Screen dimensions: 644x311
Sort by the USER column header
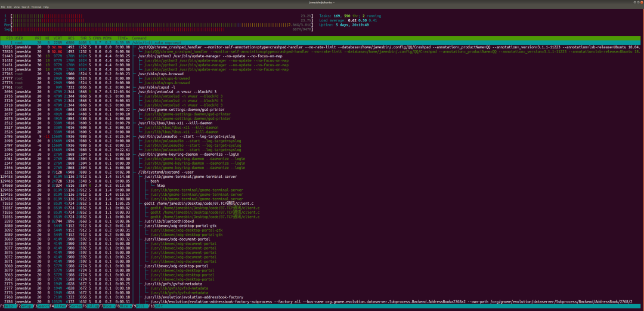click(x=18, y=38)
